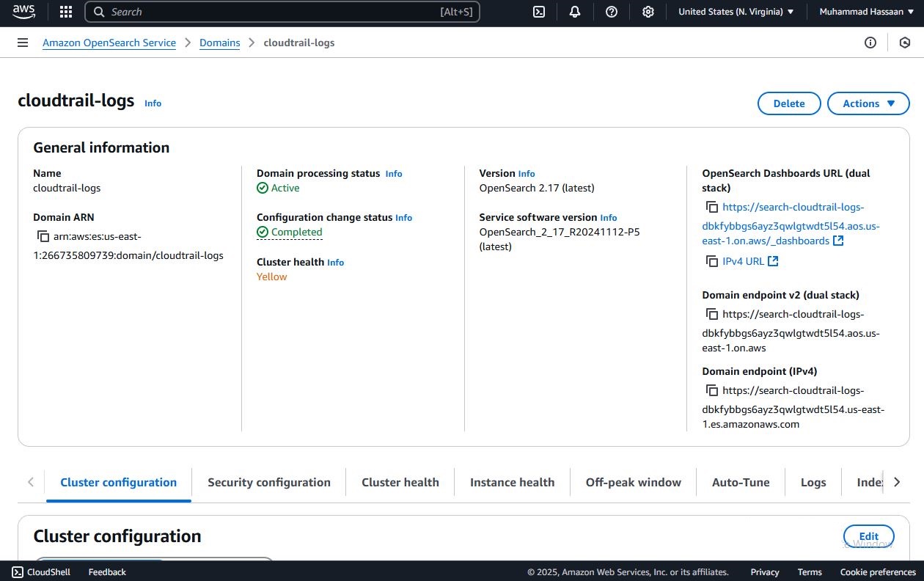
Task: Open CloudShell icon in top bar
Action: click(539, 12)
